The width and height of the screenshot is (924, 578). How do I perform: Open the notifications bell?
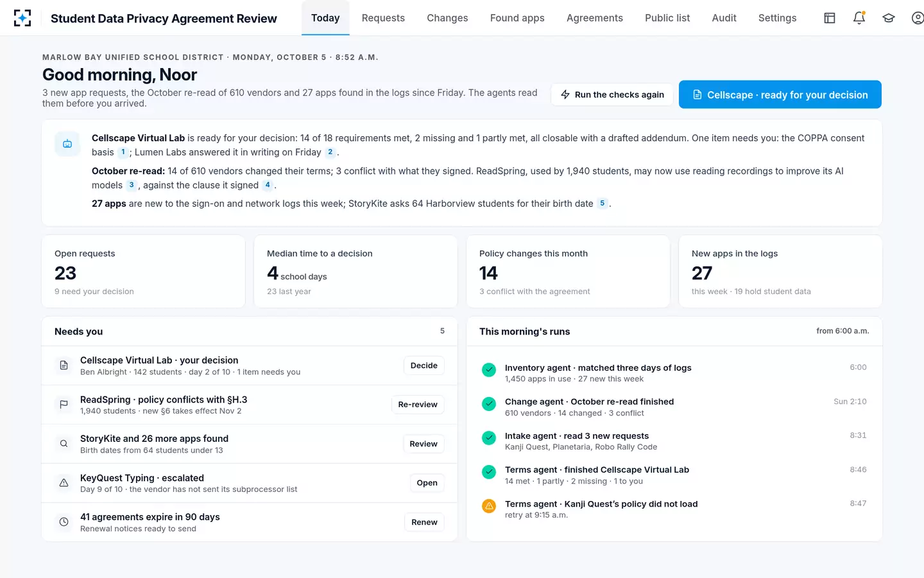[x=859, y=18]
